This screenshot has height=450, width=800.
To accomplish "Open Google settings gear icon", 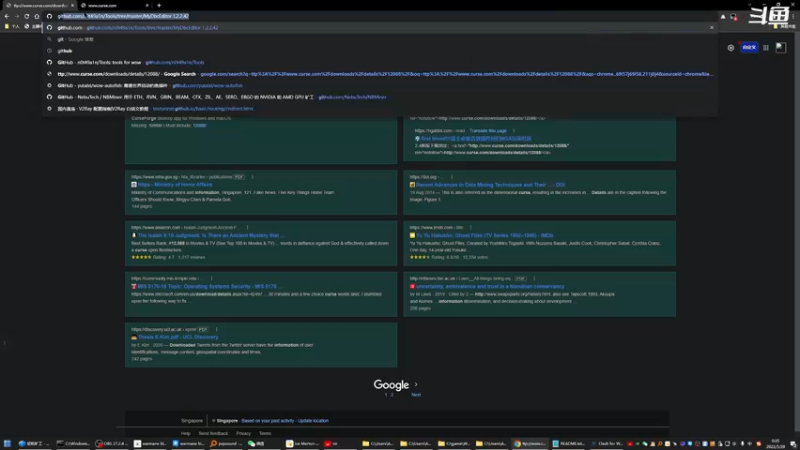I will click(x=731, y=47).
